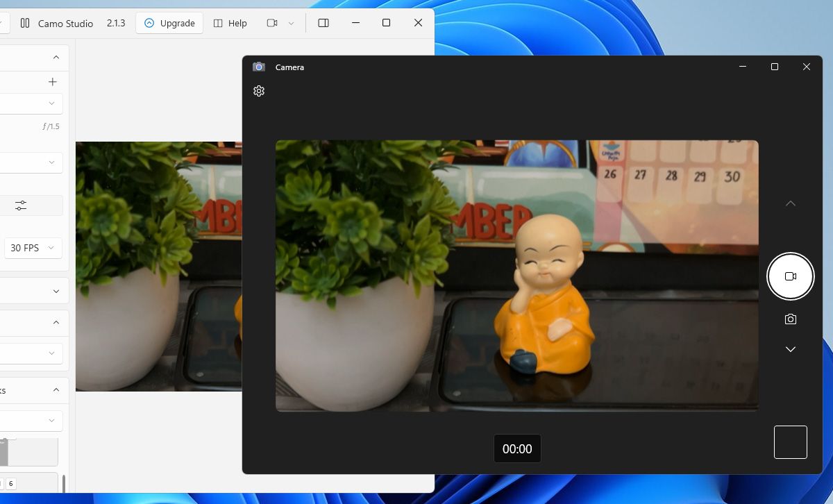
Task: Open the Camera app settings gear
Action: [258, 90]
